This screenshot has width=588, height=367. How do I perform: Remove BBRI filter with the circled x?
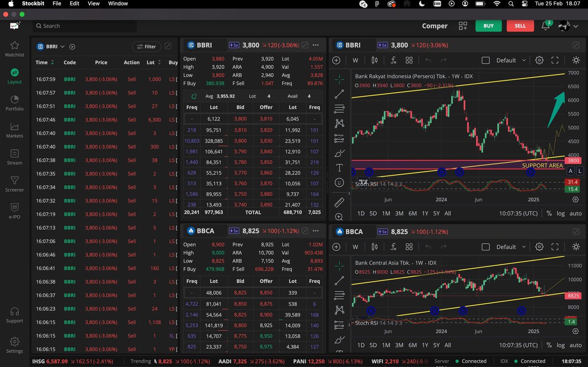pos(72,47)
